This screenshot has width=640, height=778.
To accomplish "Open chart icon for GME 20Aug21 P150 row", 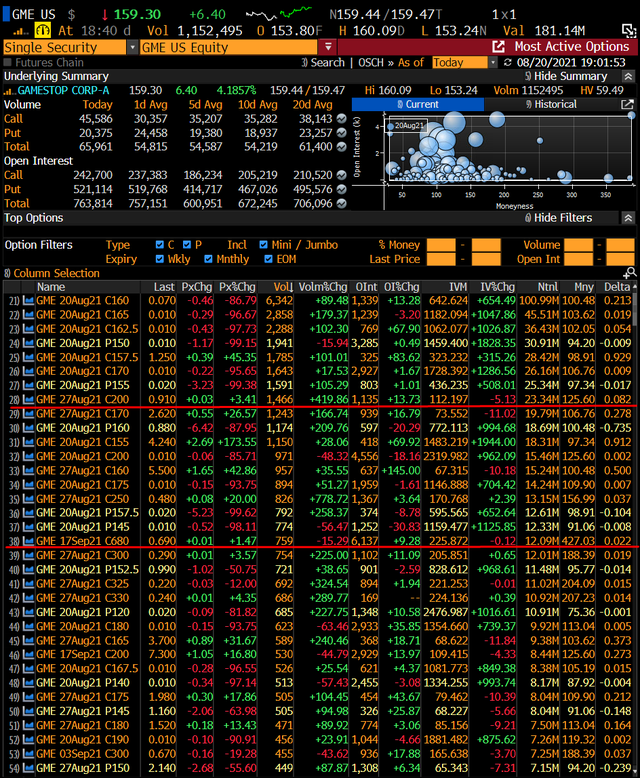I will pyautogui.click(x=28, y=343).
